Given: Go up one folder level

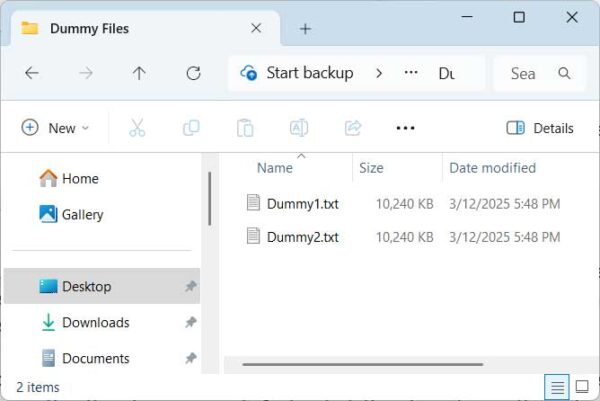Looking at the screenshot, I should (139, 73).
